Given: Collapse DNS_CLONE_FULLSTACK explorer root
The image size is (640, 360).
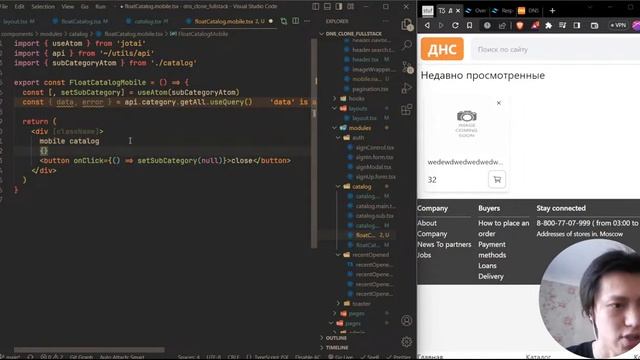Looking at the screenshot, I should point(351,33).
